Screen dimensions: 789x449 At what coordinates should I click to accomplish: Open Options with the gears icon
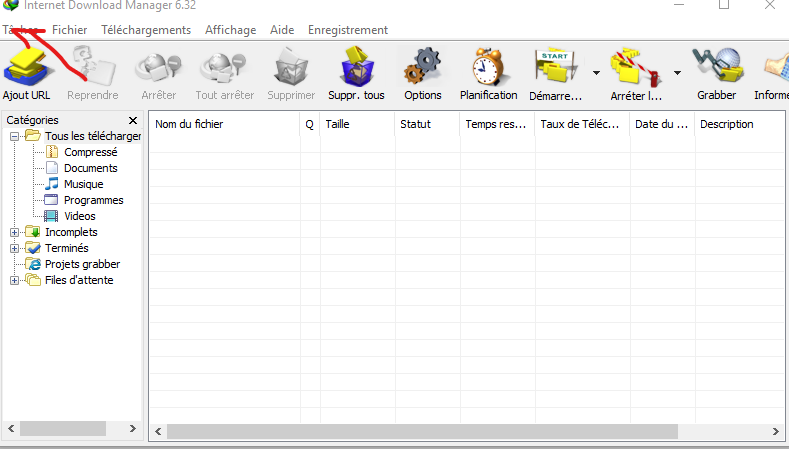coord(423,66)
